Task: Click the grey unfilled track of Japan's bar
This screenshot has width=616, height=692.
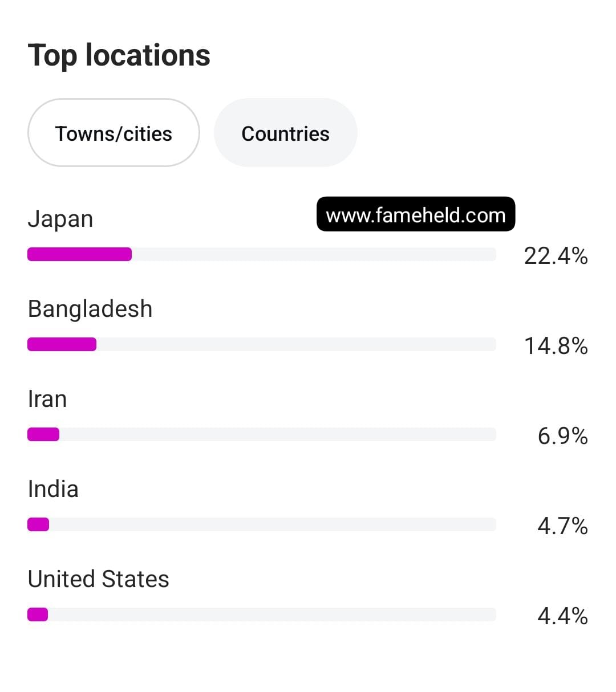Action: click(314, 254)
